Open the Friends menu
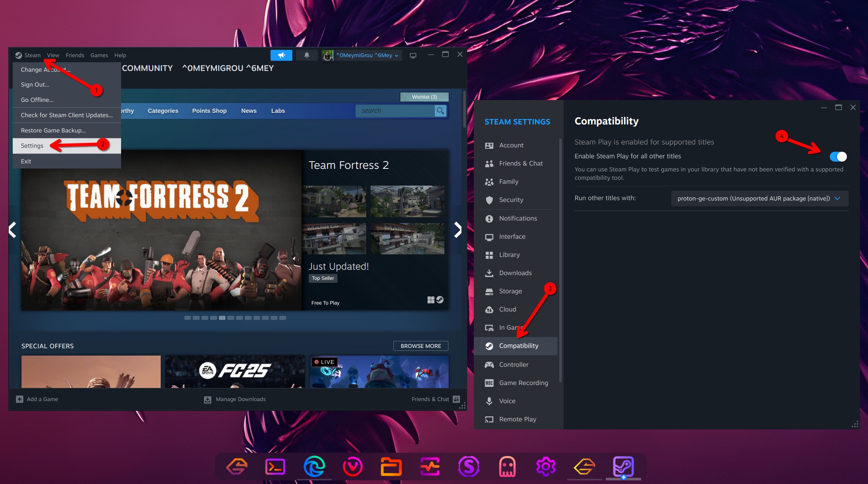 click(x=75, y=55)
